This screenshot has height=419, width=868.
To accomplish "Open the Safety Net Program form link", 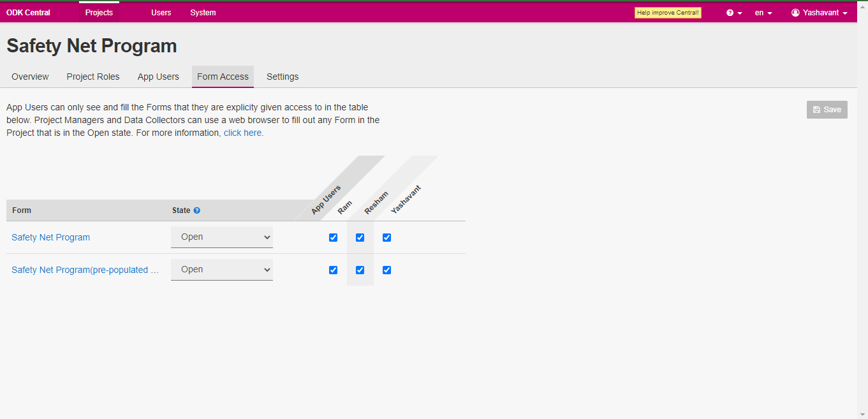I will (51, 237).
